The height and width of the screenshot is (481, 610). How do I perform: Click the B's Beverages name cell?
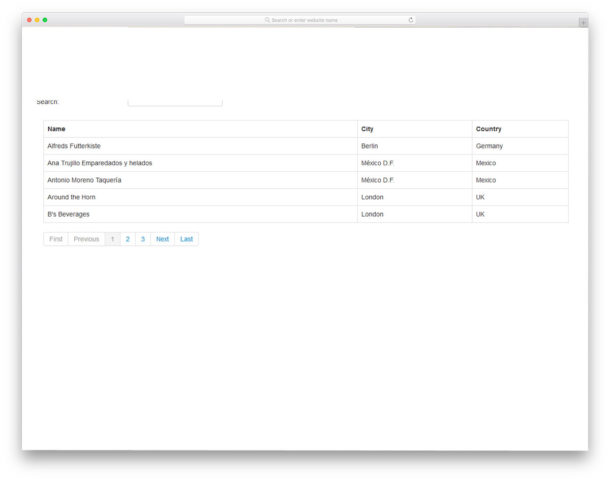tap(68, 214)
